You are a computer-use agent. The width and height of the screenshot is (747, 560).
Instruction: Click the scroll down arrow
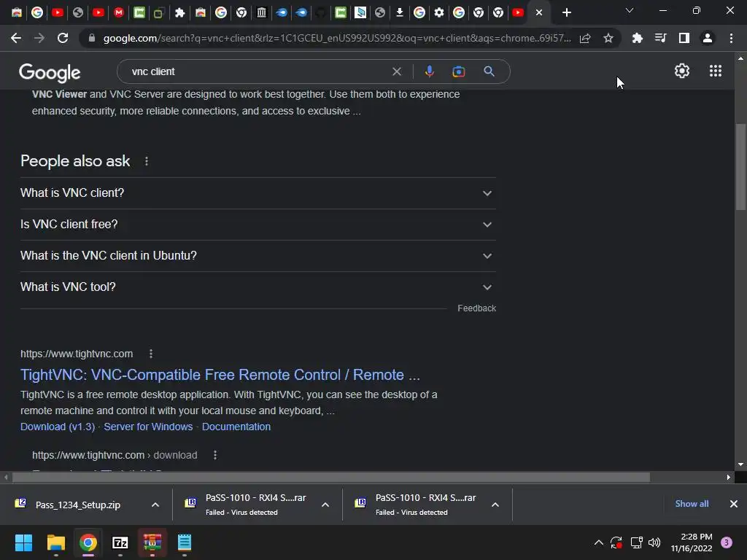(740, 464)
